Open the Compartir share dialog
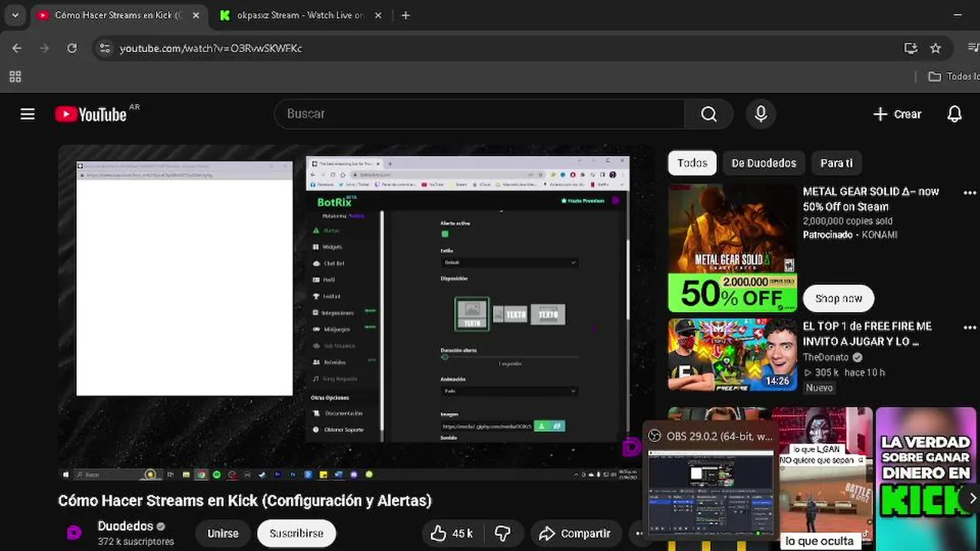980x551 pixels. [x=575, y=533]
